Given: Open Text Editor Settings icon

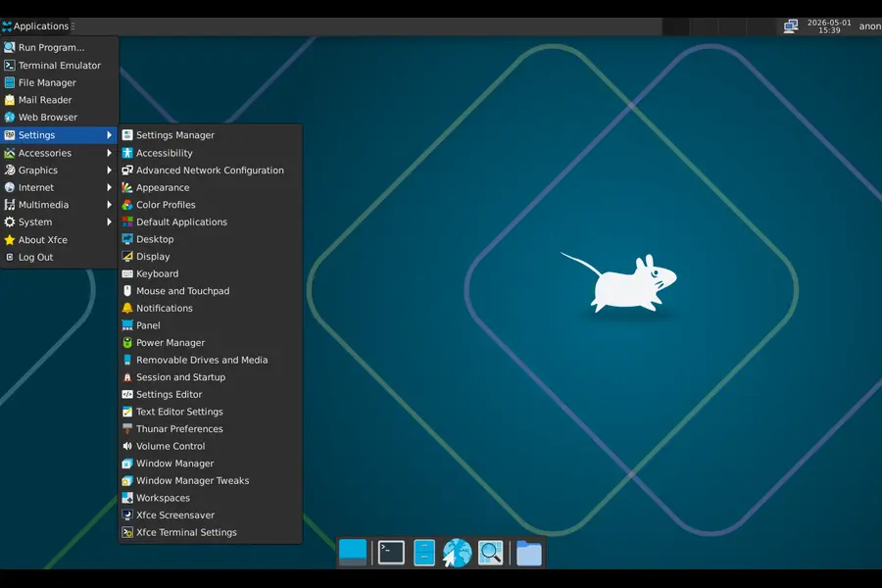Looking at the screenshot, I should click(x=127, y=412).
